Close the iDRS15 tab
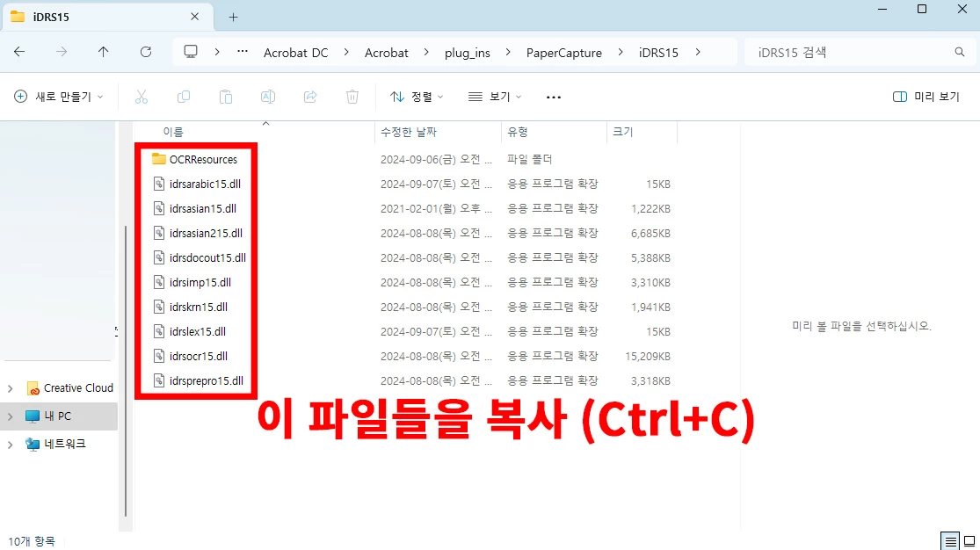 195,17
